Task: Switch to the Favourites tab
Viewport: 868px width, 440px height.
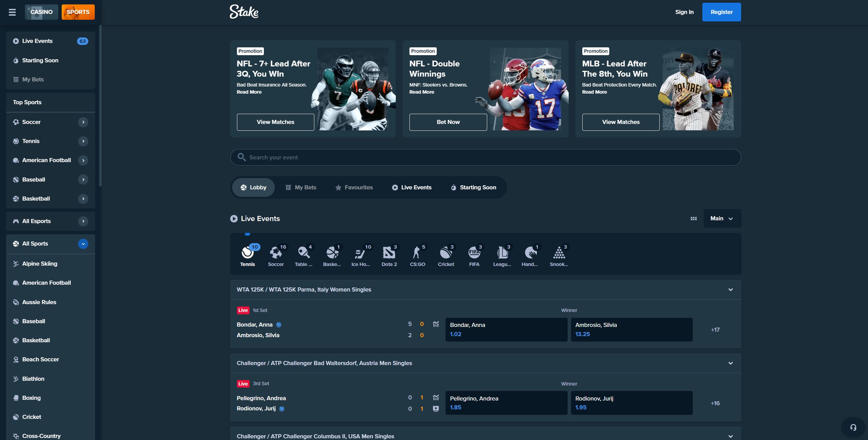Action: (354, 187)
